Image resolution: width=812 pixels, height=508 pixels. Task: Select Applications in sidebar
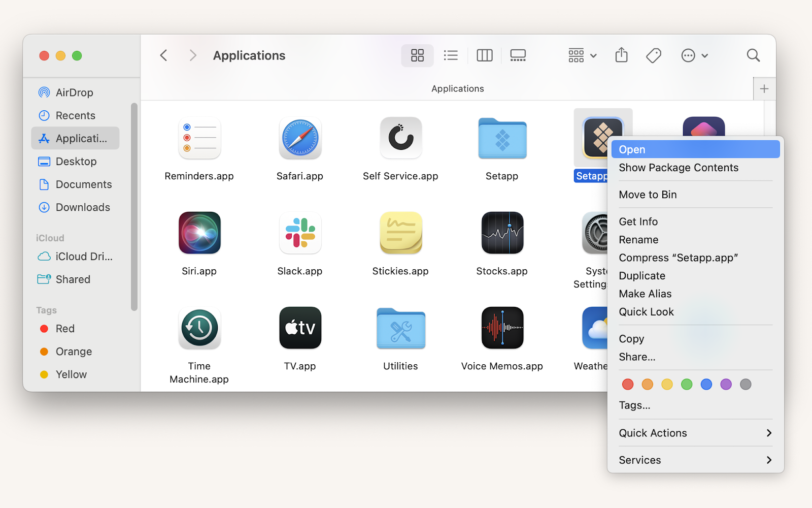click(75, 138)
